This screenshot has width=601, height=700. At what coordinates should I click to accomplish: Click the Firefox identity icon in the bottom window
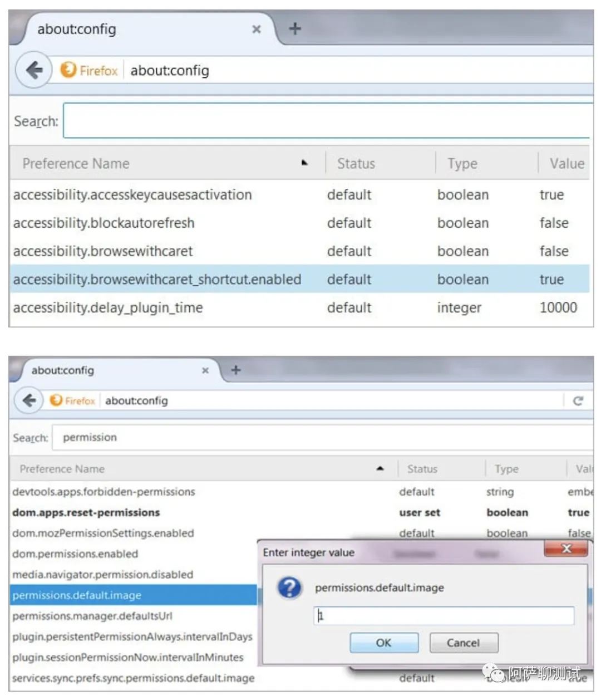56,400
